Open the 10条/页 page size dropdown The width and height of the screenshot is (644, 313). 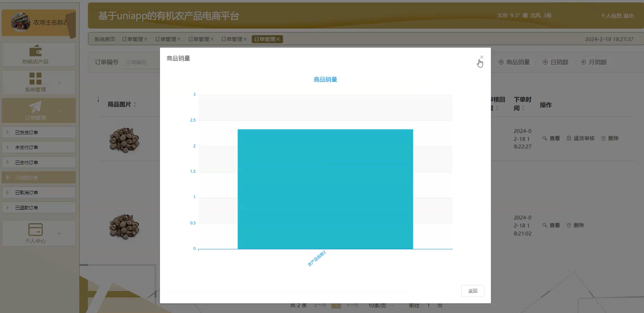coord(381,305)
